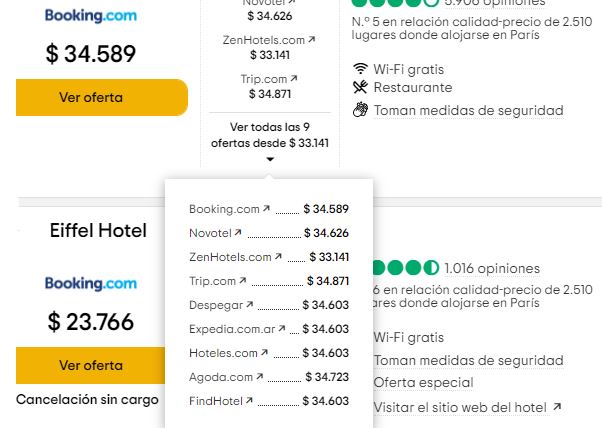
Task: Click external link icon beside hotel website link
Action: click(557, 407)
